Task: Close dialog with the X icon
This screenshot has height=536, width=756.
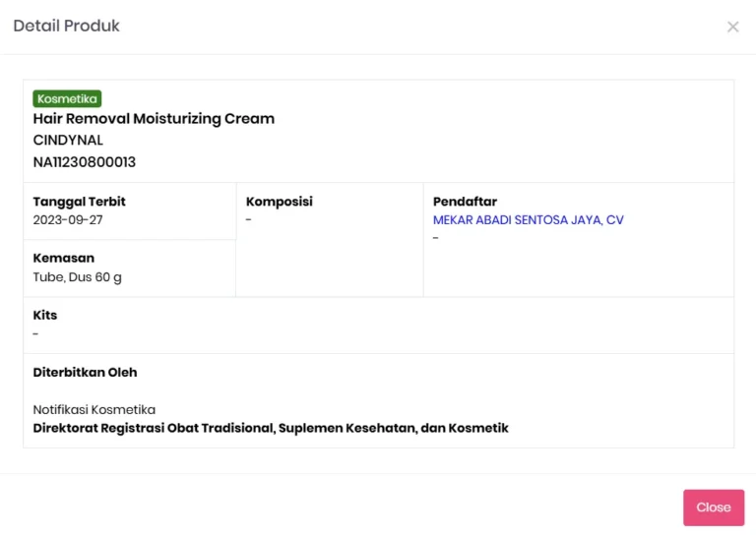Action: pos(732,27)
